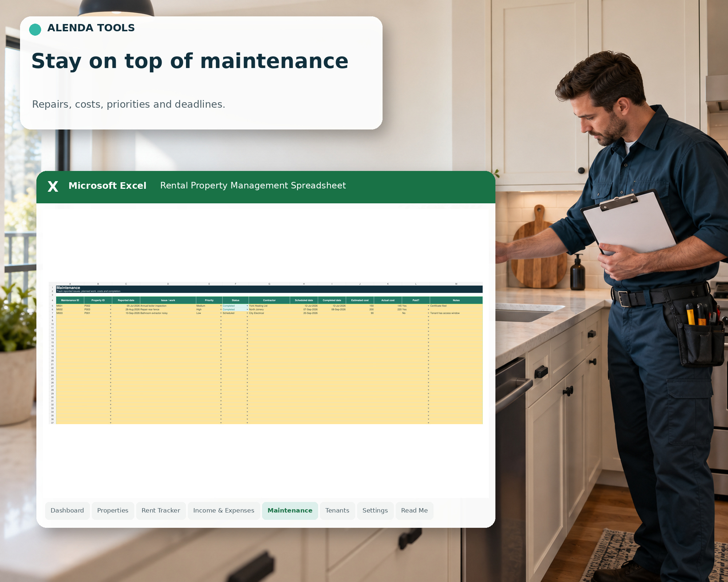This screenshot has height=582, width=728.
Task: Open the Status dropdown for Scheduled row
Action: click(x=247, y=313)
